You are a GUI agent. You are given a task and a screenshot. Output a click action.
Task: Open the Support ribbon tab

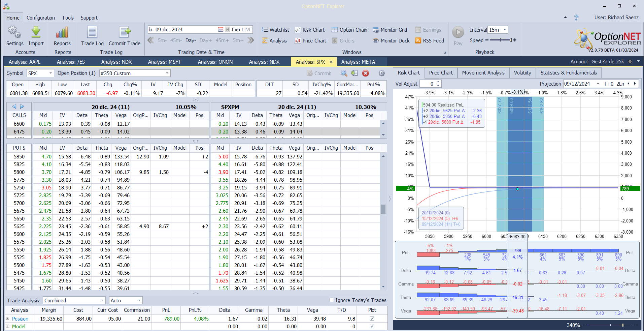coord(89,18)
